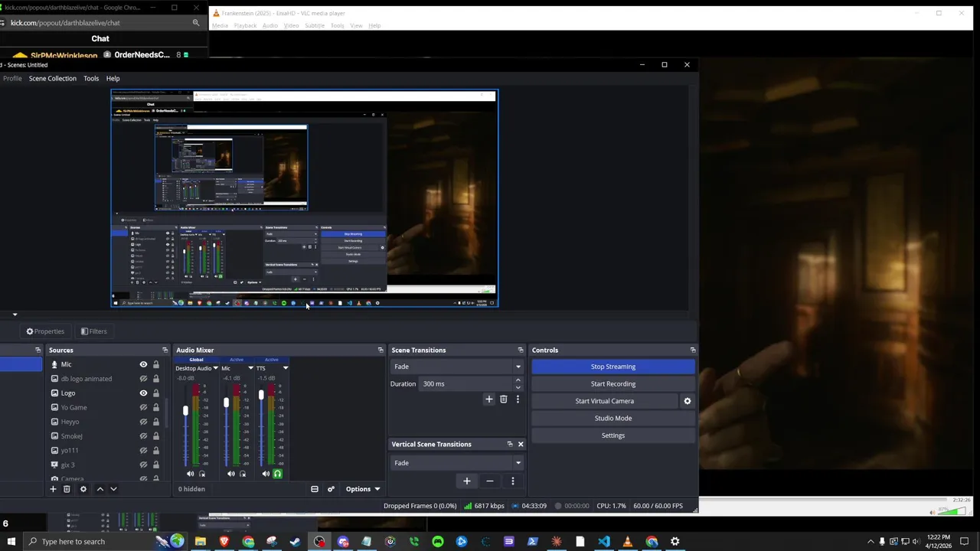Unlock the Mic source
The image size is (980, 551).
point(156,365)
